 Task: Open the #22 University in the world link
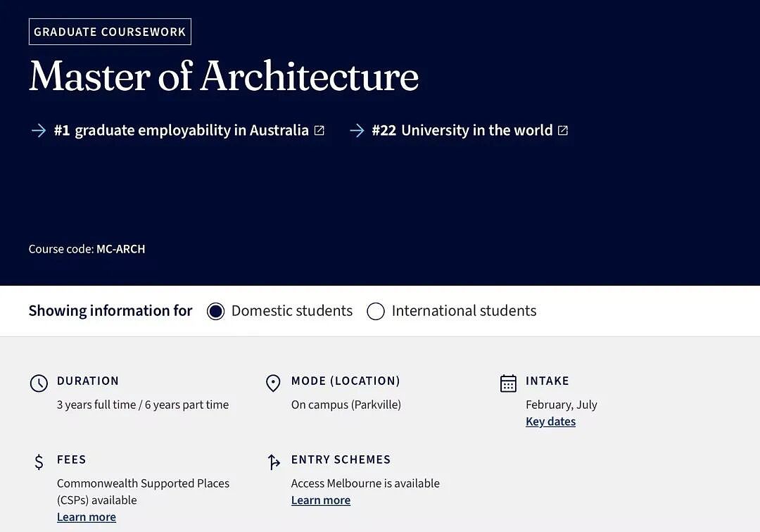coord(462,130)
